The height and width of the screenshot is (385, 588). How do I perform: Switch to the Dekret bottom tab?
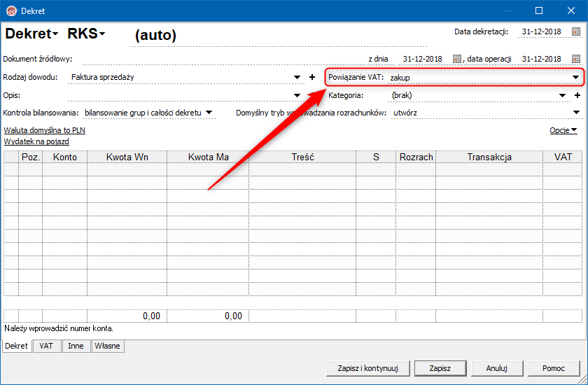point(17,346)
